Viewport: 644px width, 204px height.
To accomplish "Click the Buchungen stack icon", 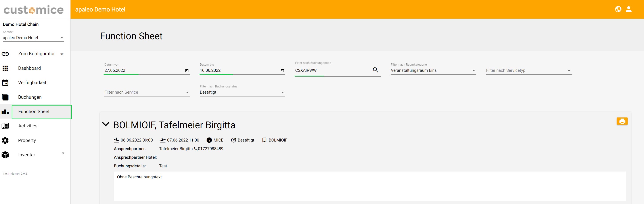I will click(5, 97).
